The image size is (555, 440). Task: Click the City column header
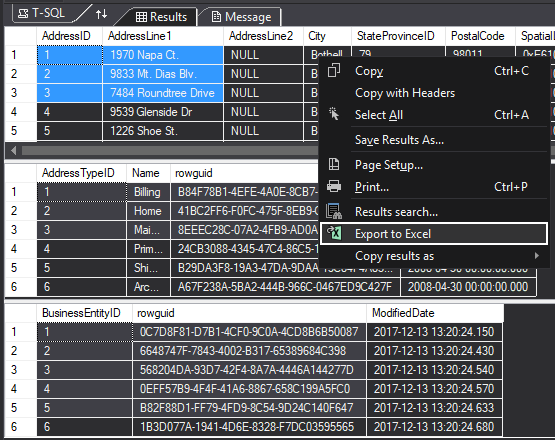[x=327, y=36]
